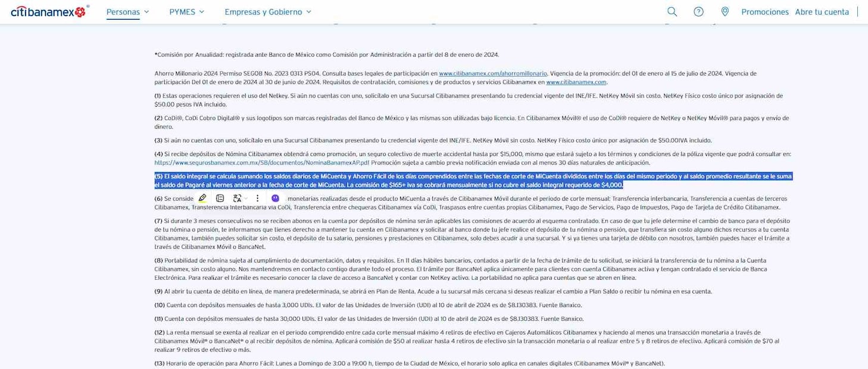This screenshot has height=369, width=868.
Task: Open the citibanamex.com/ahorromillonario link
Action: coord(493,73)
